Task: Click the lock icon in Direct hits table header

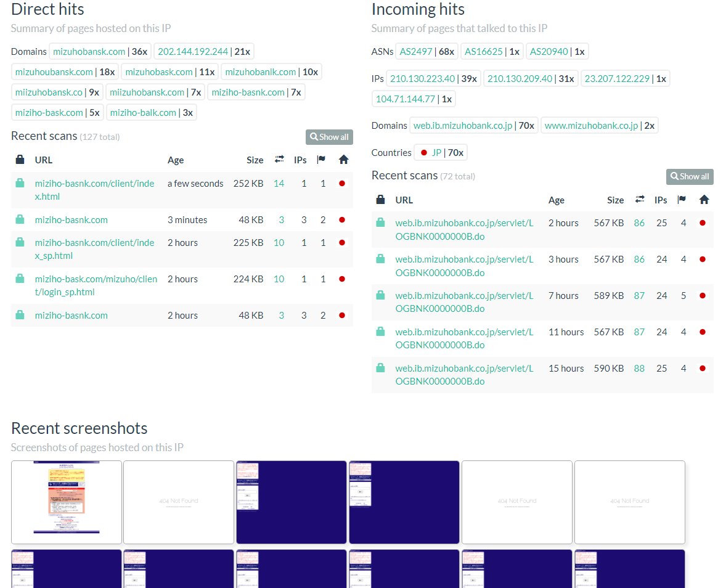Action: pyautogui.click(x=20, y=160)
